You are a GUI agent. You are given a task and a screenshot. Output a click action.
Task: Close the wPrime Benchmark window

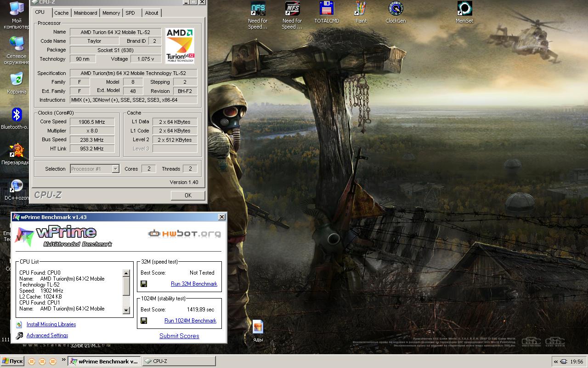tap(222, 217)
